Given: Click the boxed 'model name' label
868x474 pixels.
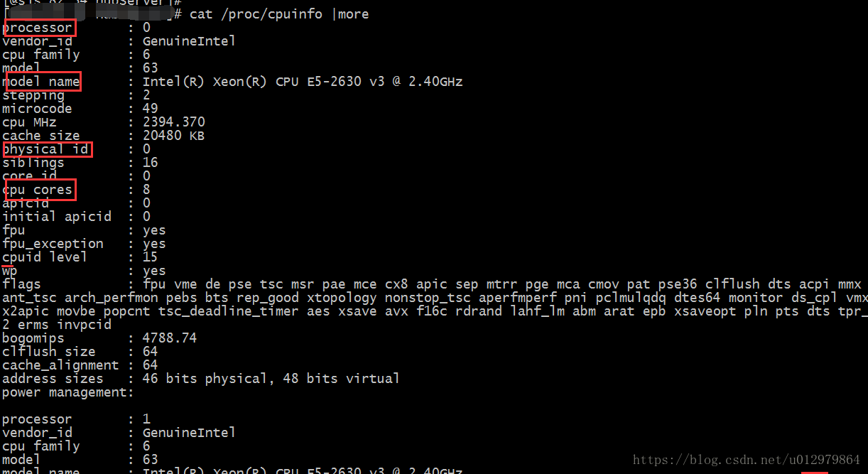Looking at the screenshot, I should pos(41,82).
